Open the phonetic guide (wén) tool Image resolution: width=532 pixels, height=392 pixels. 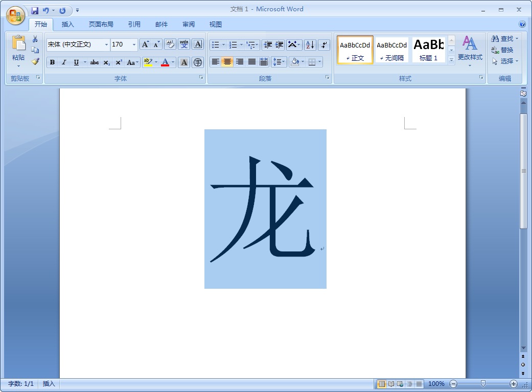click(x=184, y=44)
